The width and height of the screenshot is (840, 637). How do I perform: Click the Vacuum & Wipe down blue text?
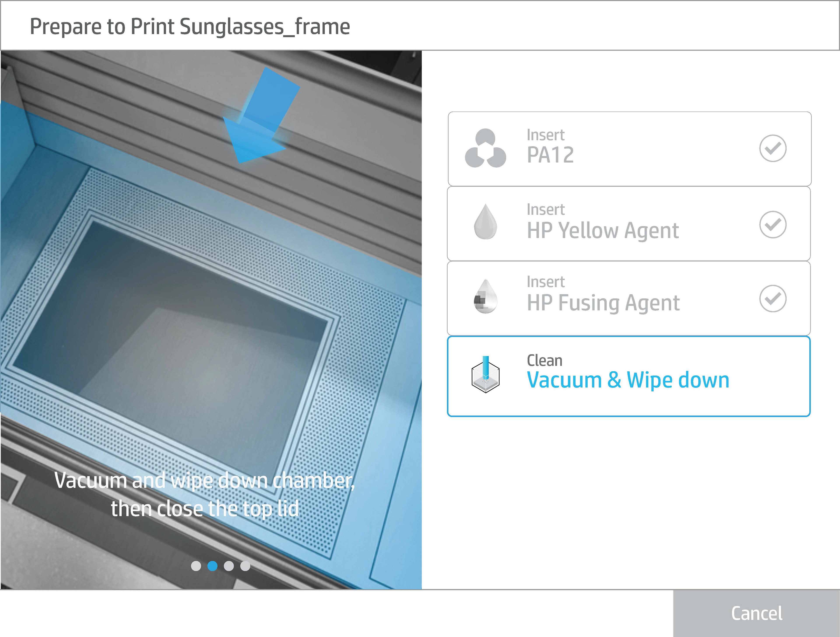(628, 380)
